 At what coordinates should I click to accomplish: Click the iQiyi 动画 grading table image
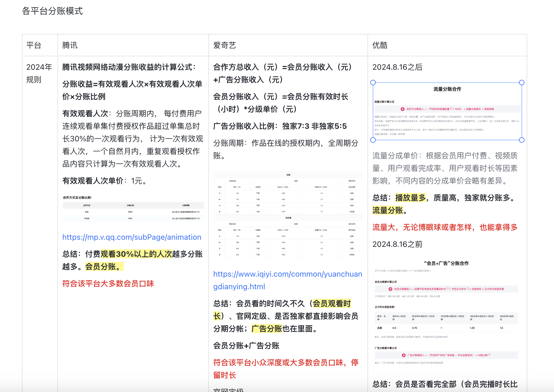point(288,215)
